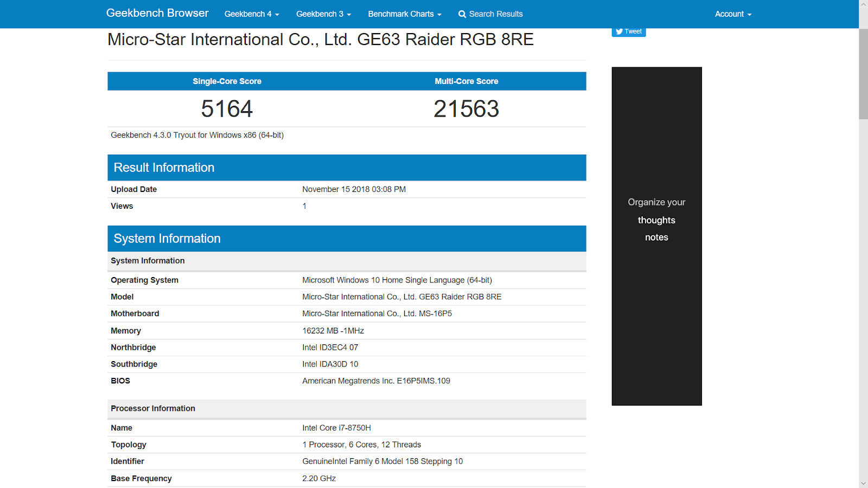This screenshot has width=868, height=488.
Task: Click the scroll down arrow of page scrollbar
Action: [863, 483]
